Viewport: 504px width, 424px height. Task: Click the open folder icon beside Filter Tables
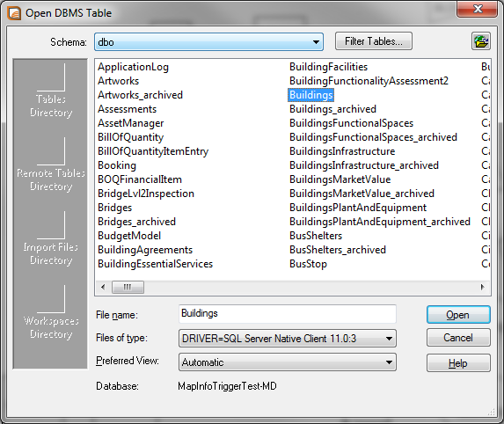coord(481,41)
